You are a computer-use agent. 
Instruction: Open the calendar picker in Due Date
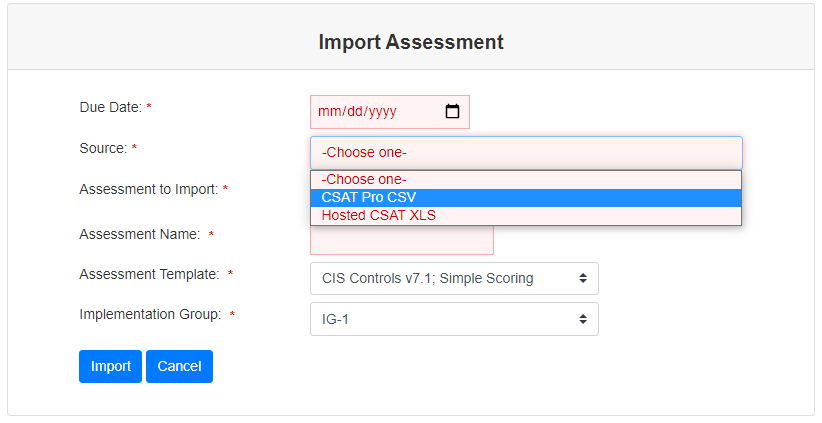[452, 112]
